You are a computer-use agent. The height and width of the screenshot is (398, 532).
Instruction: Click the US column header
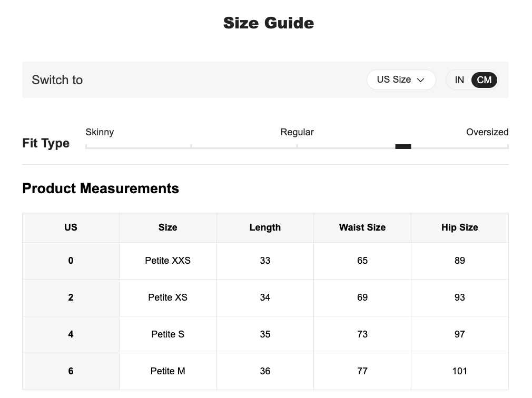[x=71, y=227]
